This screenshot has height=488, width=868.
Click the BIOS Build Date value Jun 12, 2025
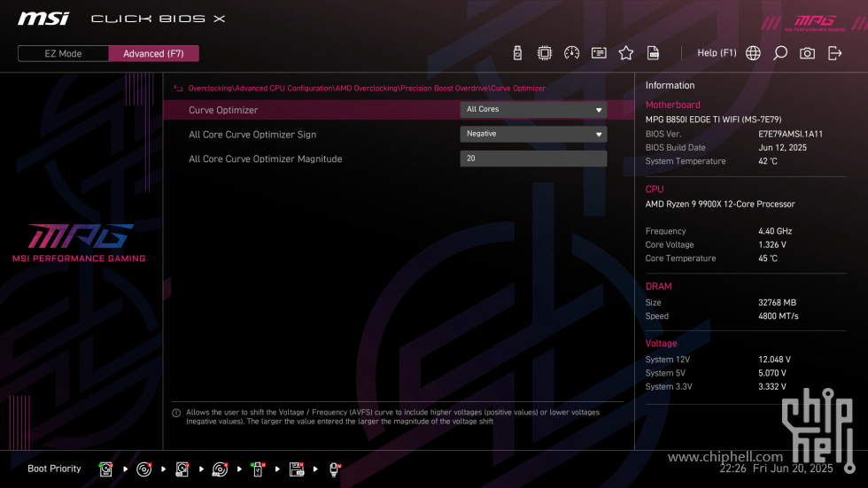tap(782, 148)
